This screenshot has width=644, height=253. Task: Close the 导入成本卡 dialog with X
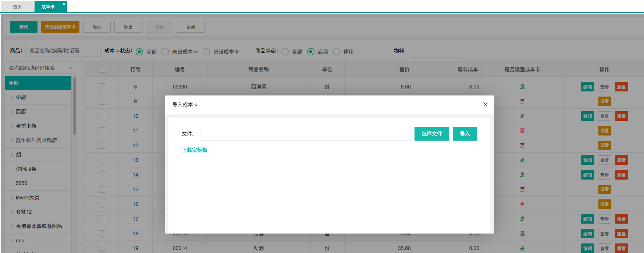(485, 104)
